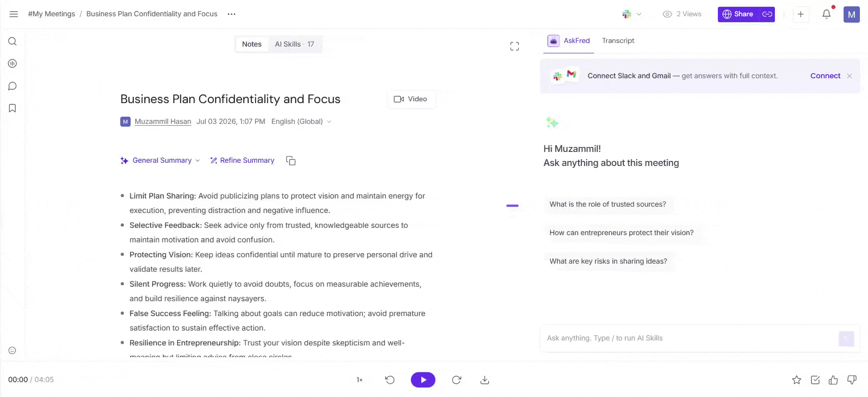
Task: Click the Connect link for Slack and Gmail
Action: [825, 76]
